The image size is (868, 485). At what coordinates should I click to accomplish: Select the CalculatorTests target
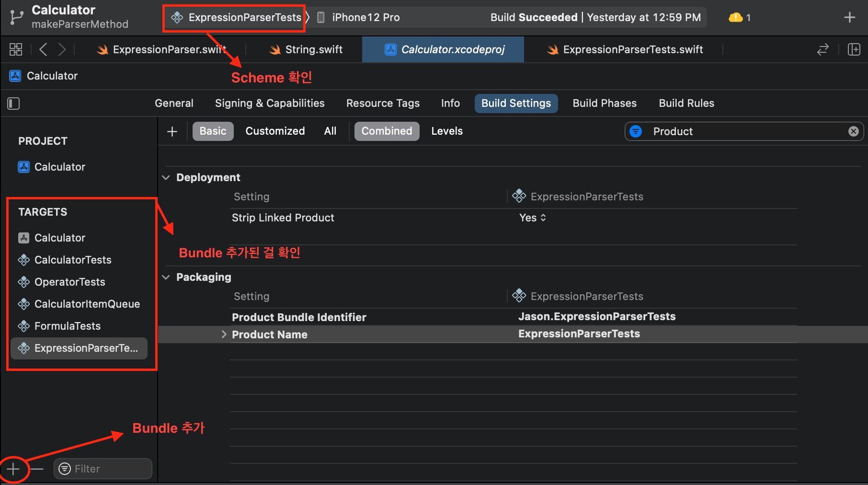pos(65,260)
